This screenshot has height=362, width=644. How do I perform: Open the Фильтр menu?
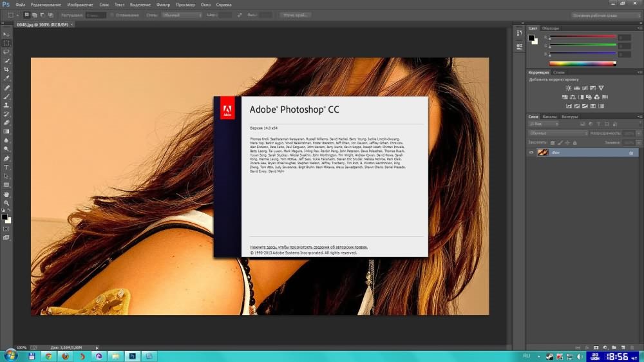point(163,5)
